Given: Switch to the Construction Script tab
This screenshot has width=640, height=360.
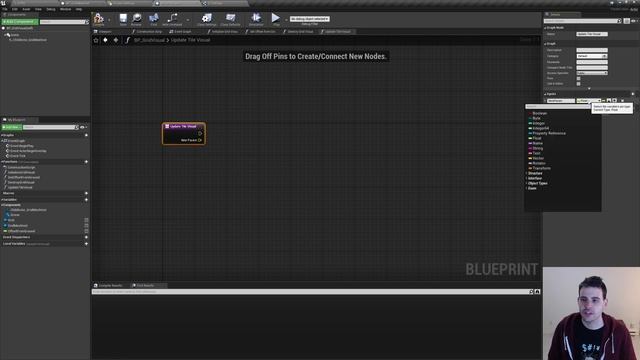Looking at the screenshot, I should tap(147, 31).
